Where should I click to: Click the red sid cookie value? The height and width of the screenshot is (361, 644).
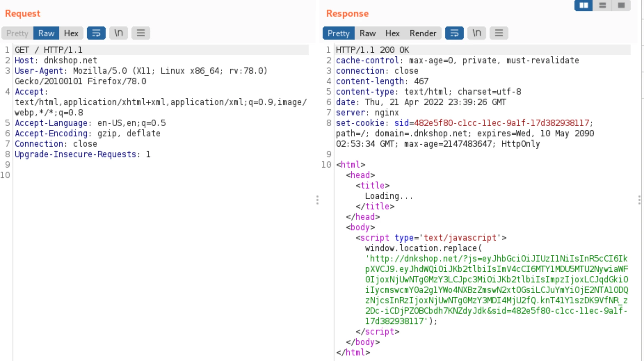[x=501, y=123]
